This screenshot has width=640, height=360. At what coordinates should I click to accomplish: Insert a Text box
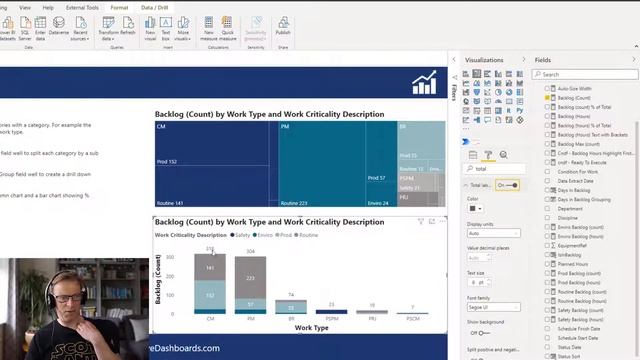pos(166,29)
